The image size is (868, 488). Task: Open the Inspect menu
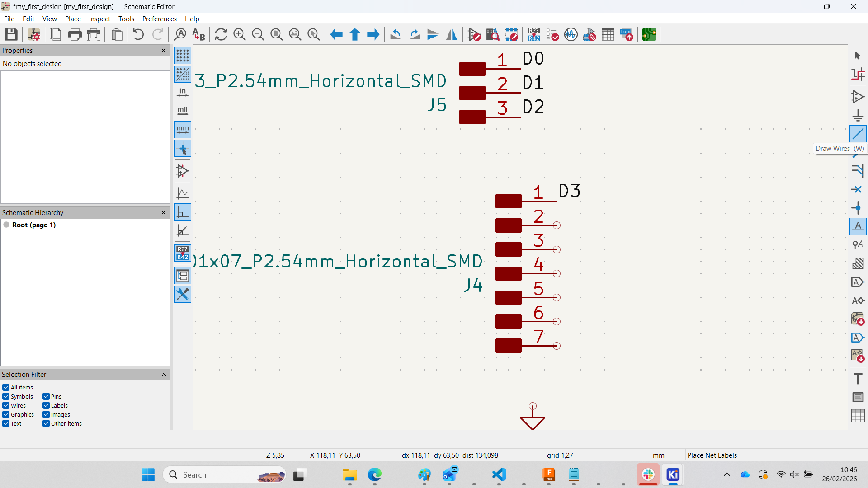point(99,19)
